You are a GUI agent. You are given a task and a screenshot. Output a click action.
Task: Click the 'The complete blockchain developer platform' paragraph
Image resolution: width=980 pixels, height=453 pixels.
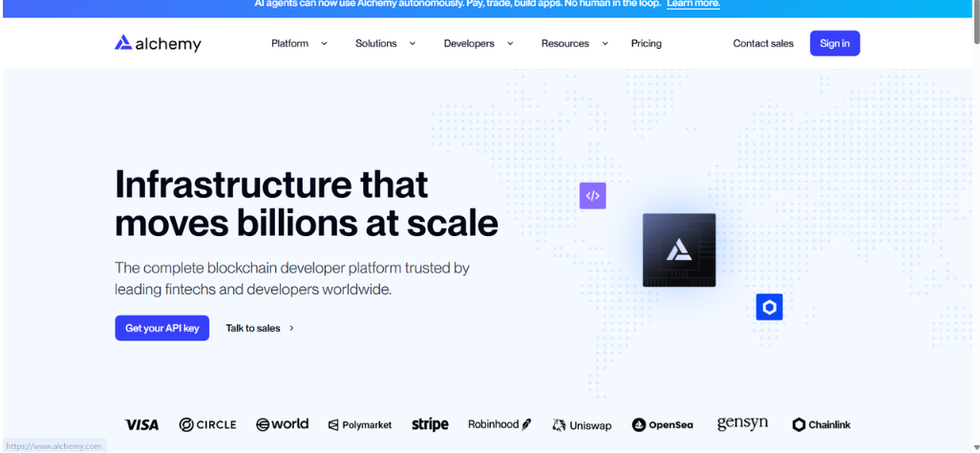click(x=292, y=279)
